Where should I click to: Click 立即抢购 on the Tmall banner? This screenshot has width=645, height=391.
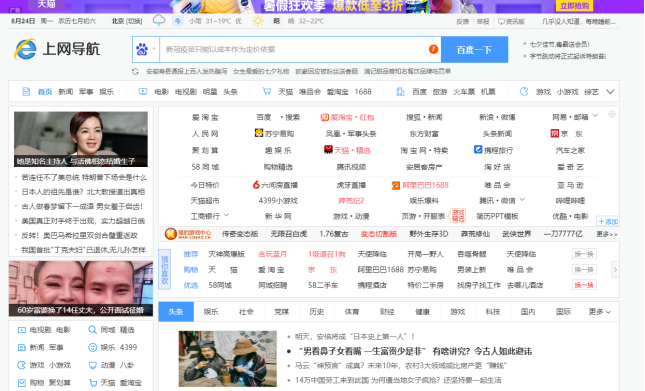click(x=574, y=5)
